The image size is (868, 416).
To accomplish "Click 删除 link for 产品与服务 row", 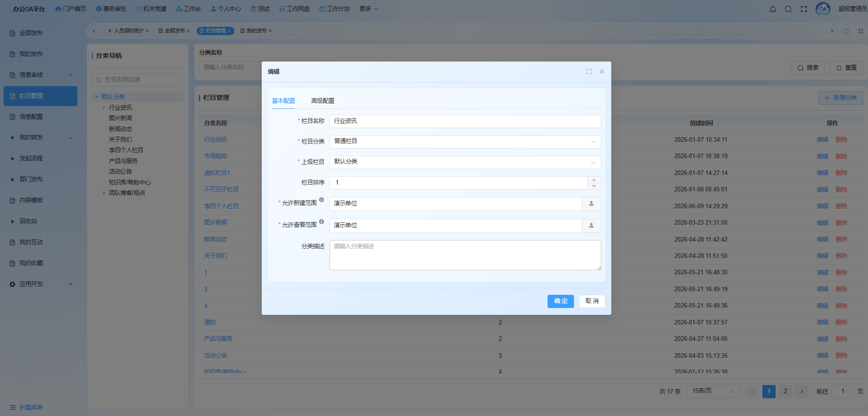I will coord(841,339).
